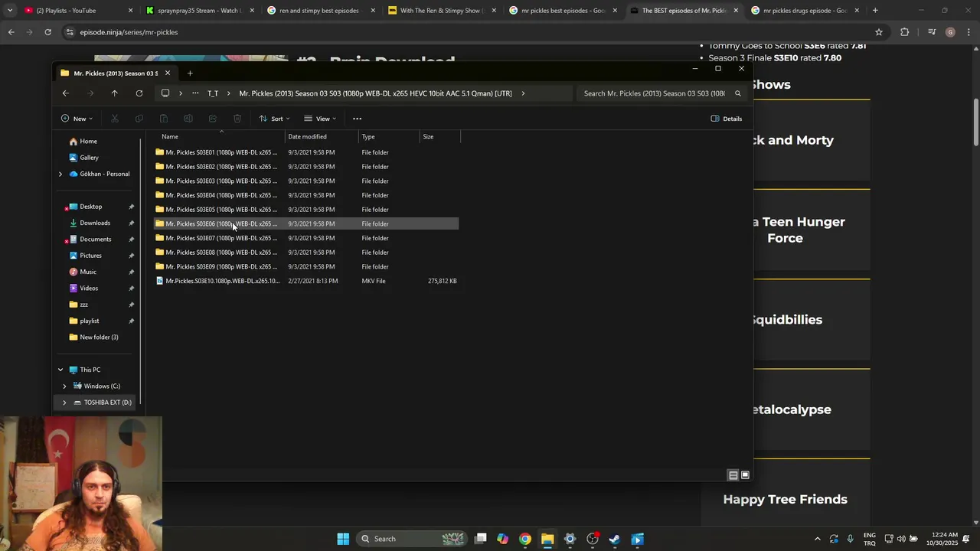The image size is (980, 551).
Task: Select the Mr. Pickles S03E02 folder
Action: point(306,167)
